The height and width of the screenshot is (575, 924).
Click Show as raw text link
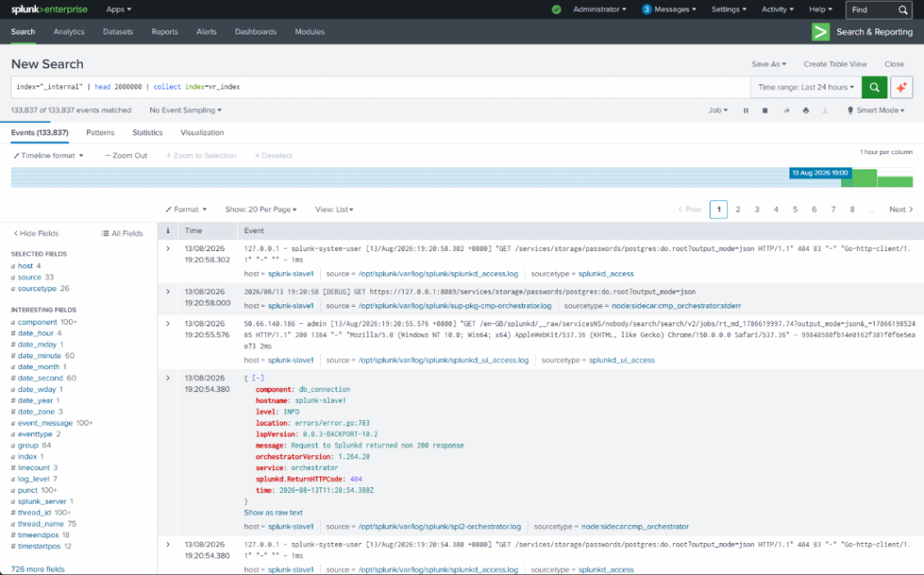pos(273,513)
